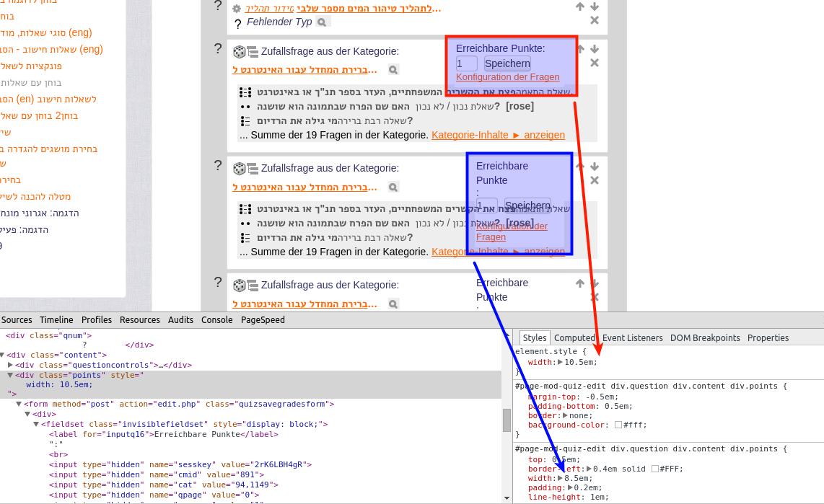The width and height of the screenshot is (824, 504).
Task: Collapse the div class="points" node
Action: click(x=11, y=376)
